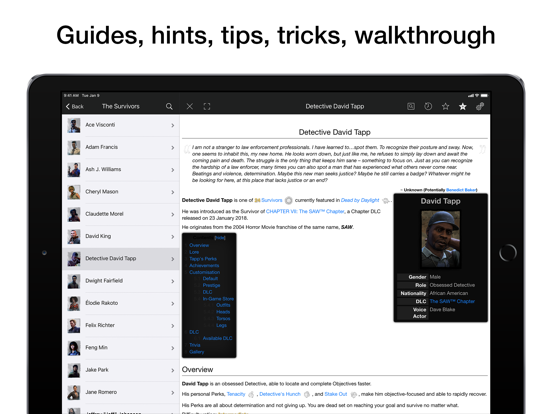This screenshot has width=552, height=414.
Task: Tap the battery indicator in status bar
Action: (484, 95)
